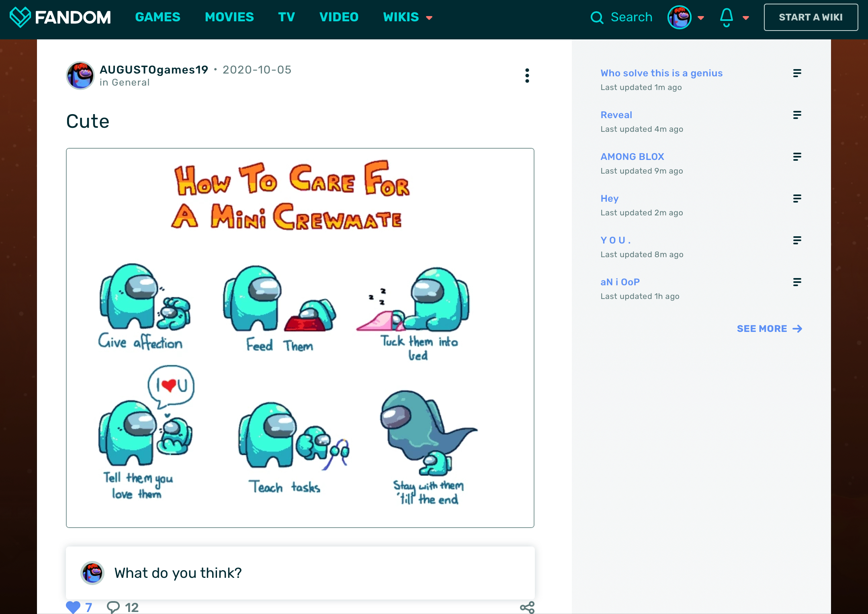Open 'Who solve this is a genius' post

tap(661, 73)
